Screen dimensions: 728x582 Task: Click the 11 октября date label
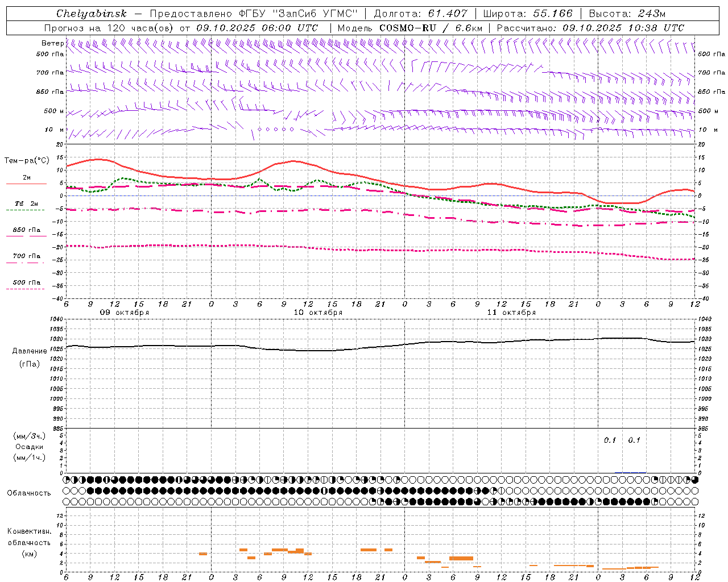tap(511, 313)
